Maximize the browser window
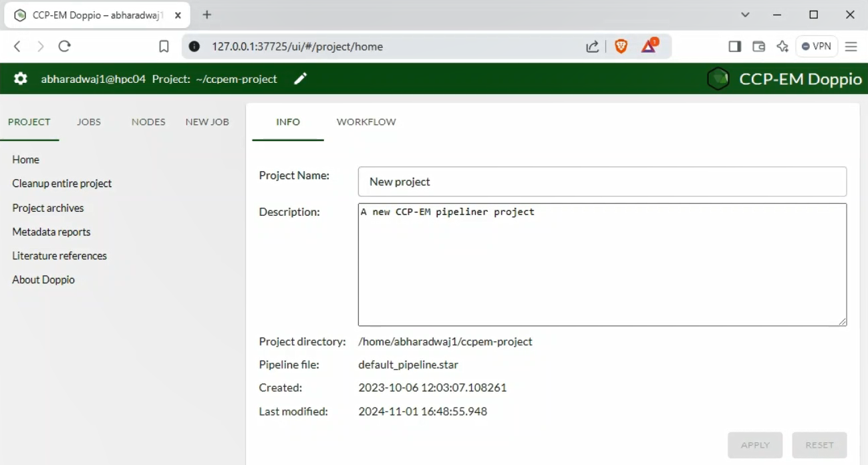The width and height of the screenshot is (868, 465). click(x=813, y=15)
